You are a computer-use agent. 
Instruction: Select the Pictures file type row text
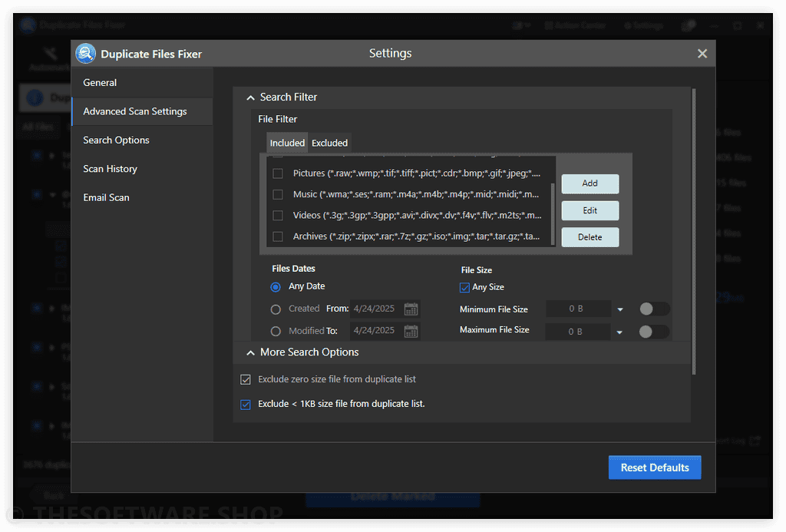click(x=417, y=173)
